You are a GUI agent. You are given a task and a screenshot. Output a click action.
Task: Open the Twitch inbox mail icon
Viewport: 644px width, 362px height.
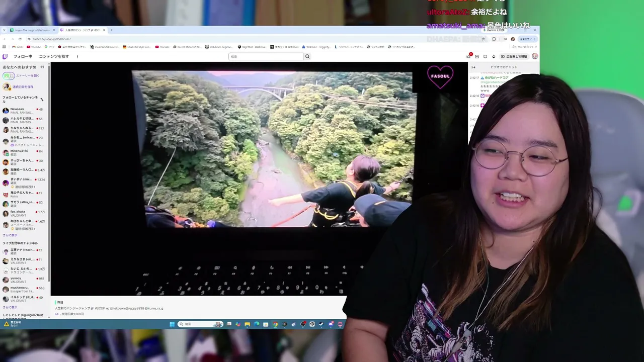pos(477,56)
